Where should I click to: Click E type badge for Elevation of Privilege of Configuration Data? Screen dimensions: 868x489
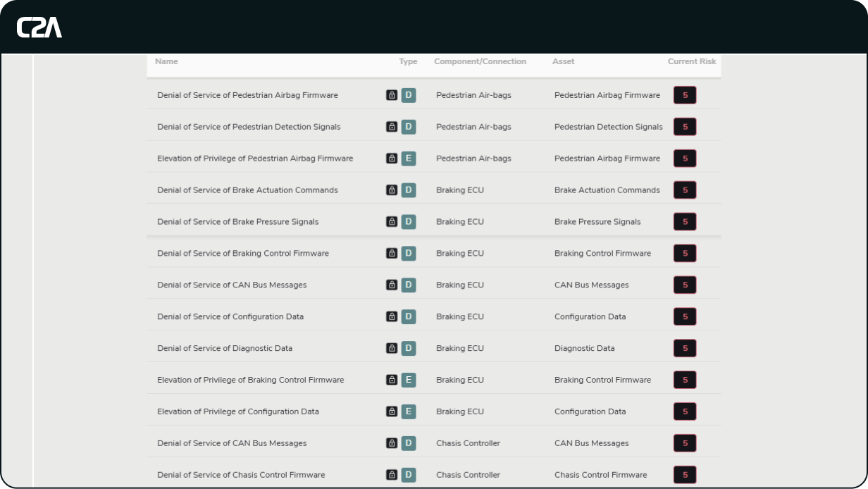click(x=409, y=411)
